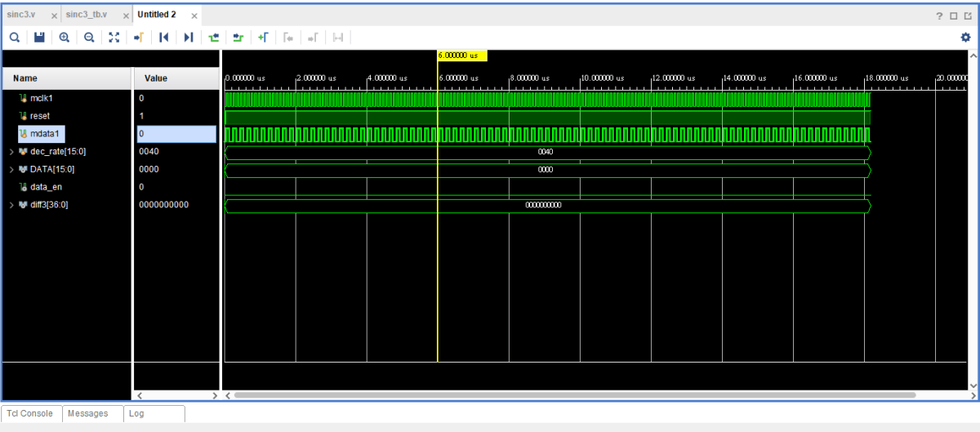Jump to last time in waveform
Viewport: 980px width, 432px height.
pyautogui.click(x=189, y=37)
